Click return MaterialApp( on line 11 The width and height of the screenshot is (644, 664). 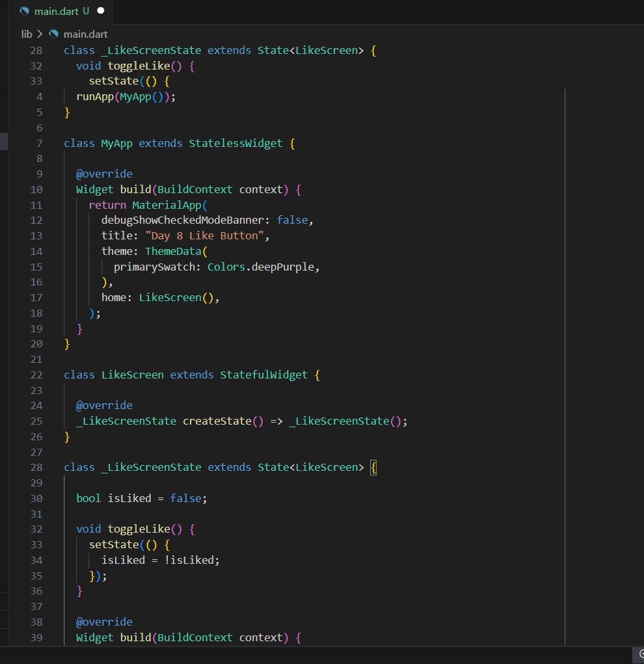148,205
